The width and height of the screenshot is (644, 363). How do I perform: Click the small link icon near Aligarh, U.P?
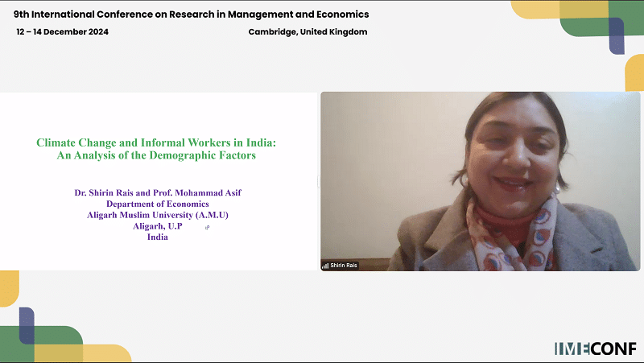[x=207, y=228]
